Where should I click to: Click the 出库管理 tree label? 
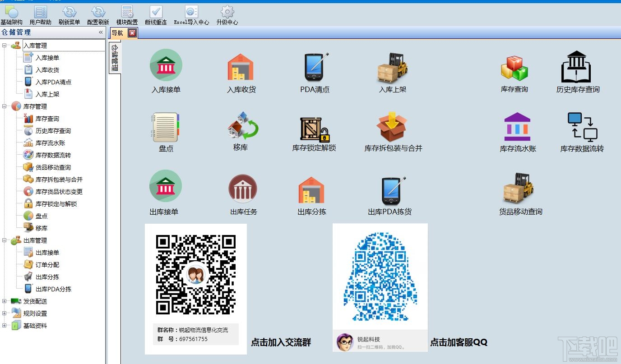click(x=35, y=240)
